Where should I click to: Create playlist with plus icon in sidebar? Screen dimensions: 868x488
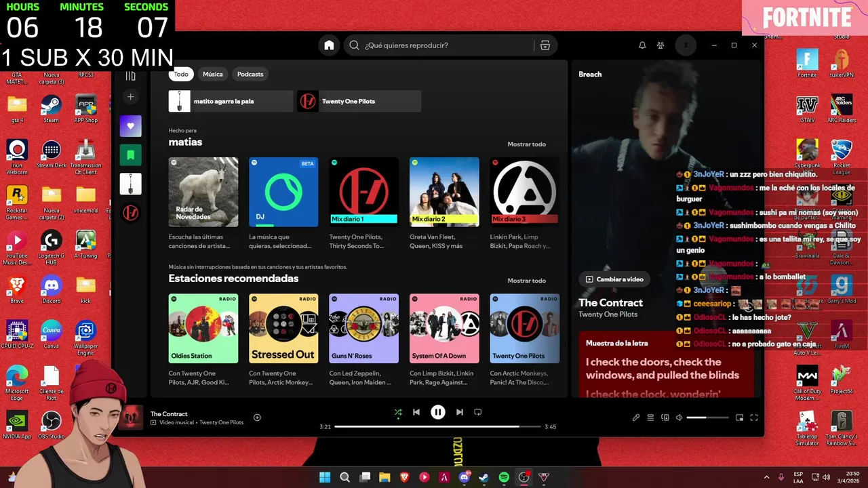point(131,97)
